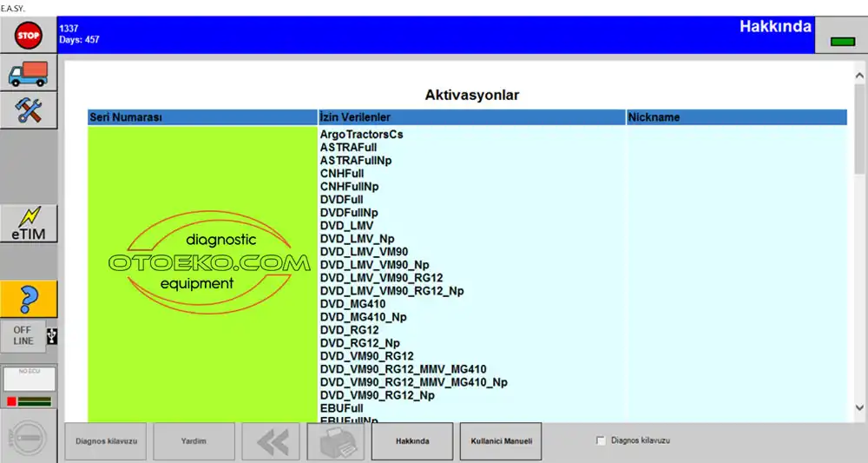The width and height of the screenshot is (868, 463).
Task: Enable the Diagnos kilavuzu checkbox
Action: [x=601, y=440]
